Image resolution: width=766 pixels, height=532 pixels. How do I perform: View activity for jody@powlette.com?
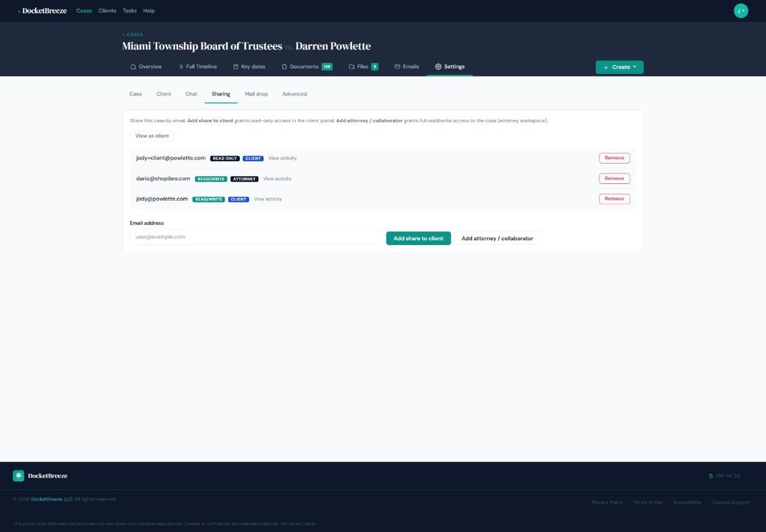click(x=268, y=199)
